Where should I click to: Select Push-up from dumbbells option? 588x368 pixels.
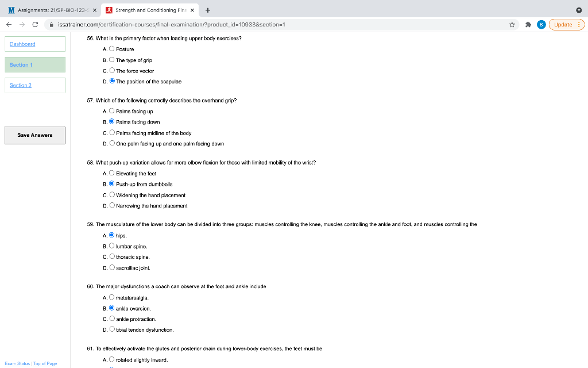112,183
